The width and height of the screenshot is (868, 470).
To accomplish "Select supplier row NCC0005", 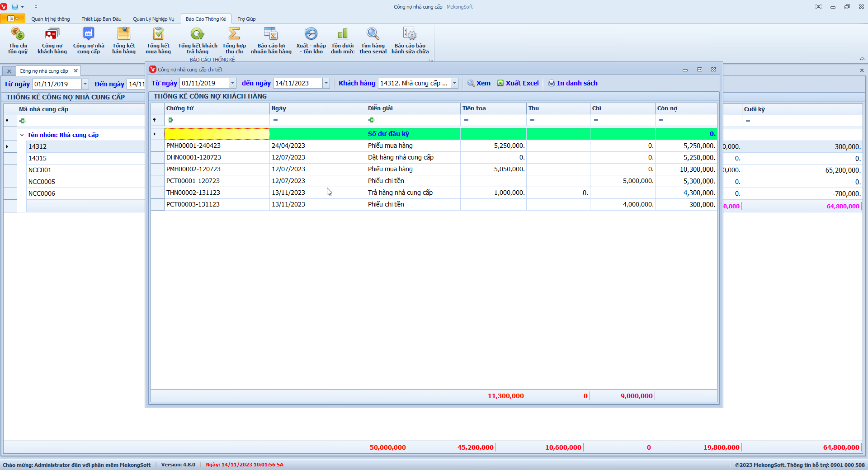I will (42, 182).
